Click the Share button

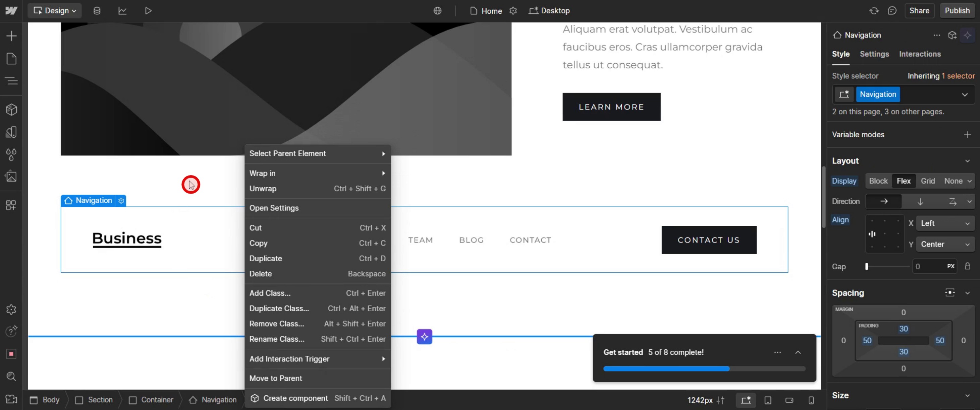tap(919, 11)
